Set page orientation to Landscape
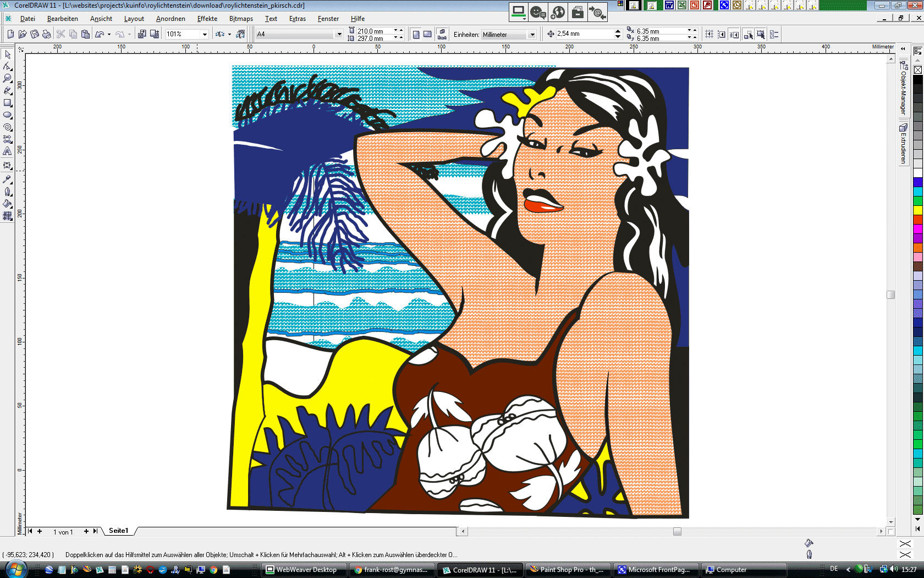The image size is (924, 578). pyautogui.click(x=427, y=34)
